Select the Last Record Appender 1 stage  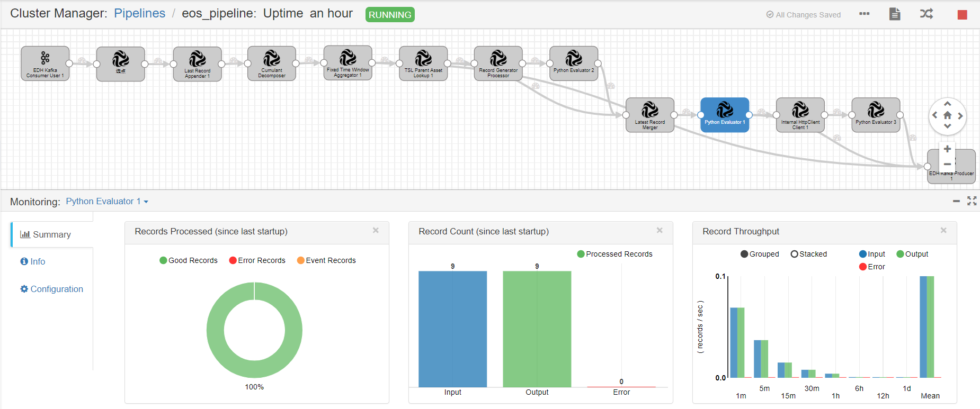(x=198, y=63)
